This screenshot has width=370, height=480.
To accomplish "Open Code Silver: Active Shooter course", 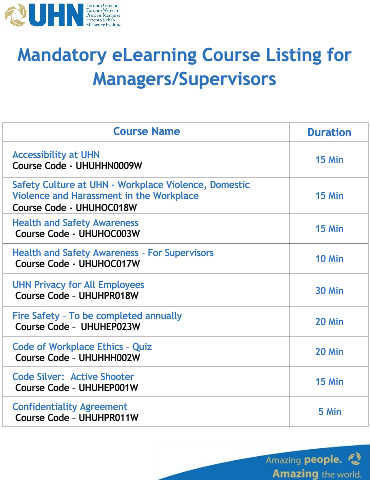I will pyautogui.click(x=73, y=377).
